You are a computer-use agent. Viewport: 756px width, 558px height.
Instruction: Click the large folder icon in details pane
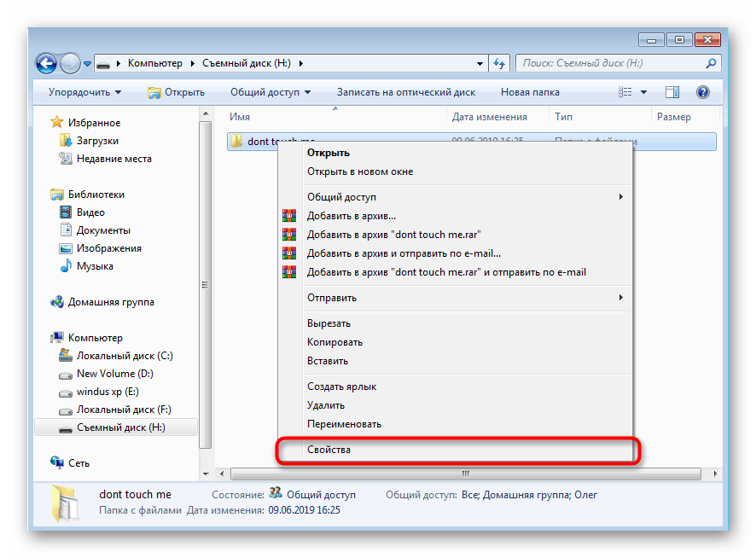[66, 503]
